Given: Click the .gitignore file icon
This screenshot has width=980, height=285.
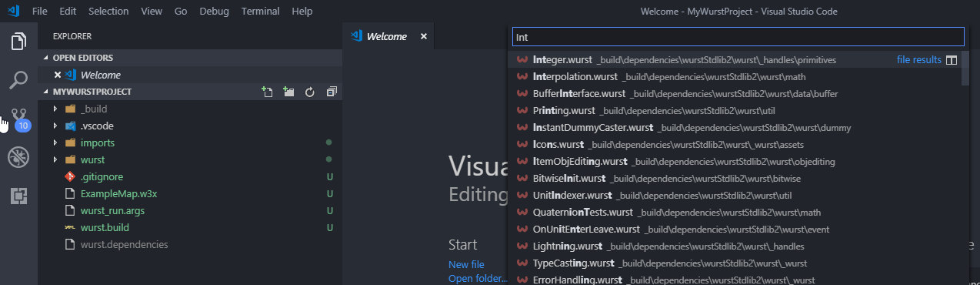Looking at the screenshot, I should click(70, 176).
